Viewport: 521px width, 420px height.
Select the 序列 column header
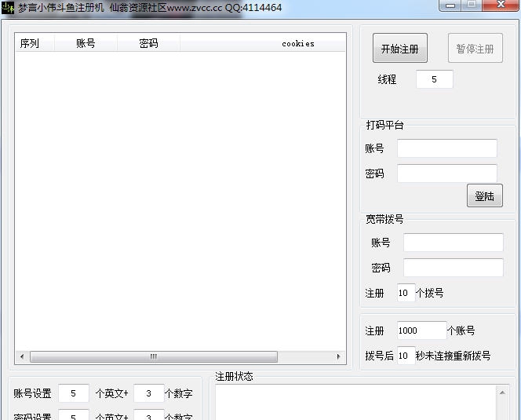(35, 43)
